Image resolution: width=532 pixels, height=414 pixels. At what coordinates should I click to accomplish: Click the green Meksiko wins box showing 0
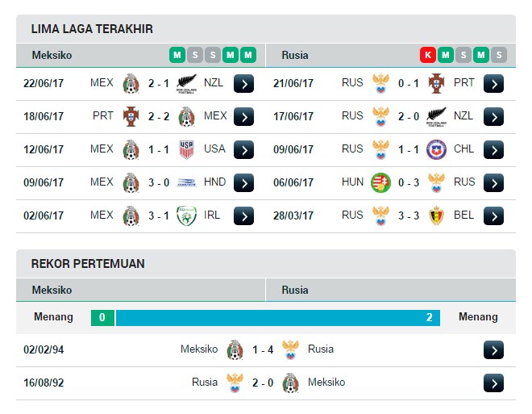coord(102,317)
